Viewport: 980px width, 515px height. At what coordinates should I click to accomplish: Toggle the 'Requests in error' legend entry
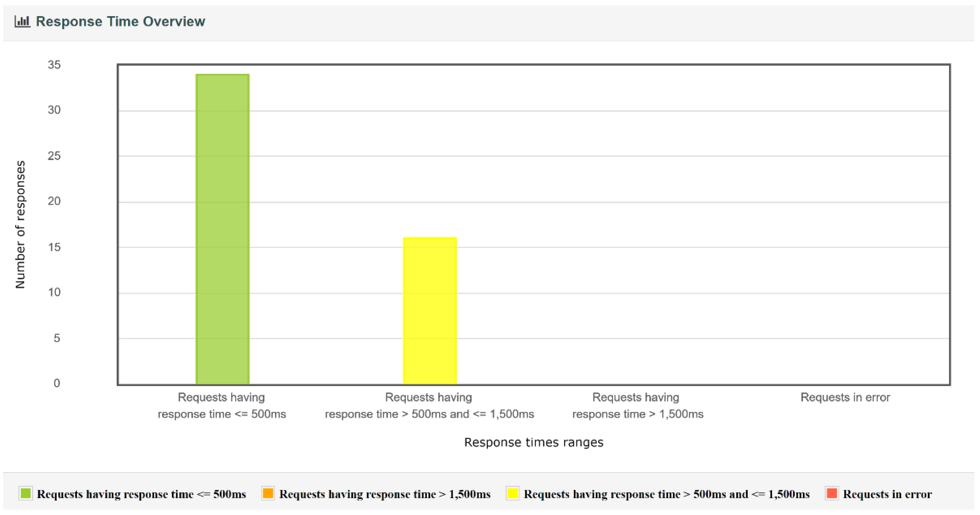pyautogui.click(x=887, y=494)
